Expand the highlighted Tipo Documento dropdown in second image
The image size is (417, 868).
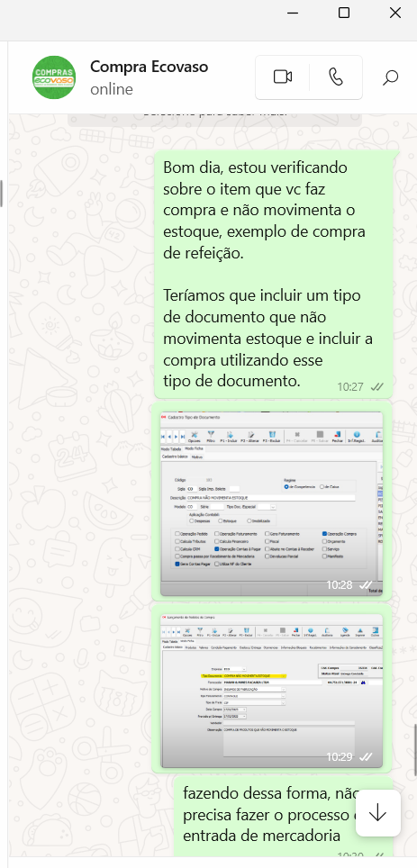[x=284, y=676]
